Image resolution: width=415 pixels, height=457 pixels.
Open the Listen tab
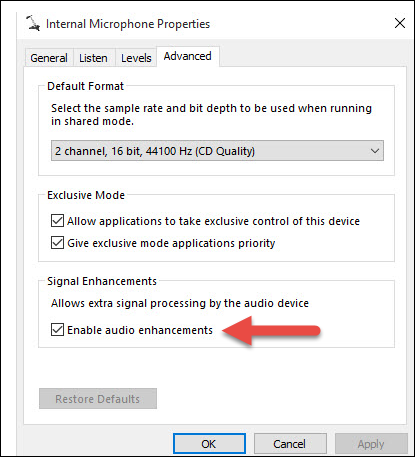pyautogui.click(x=93, y=58)
